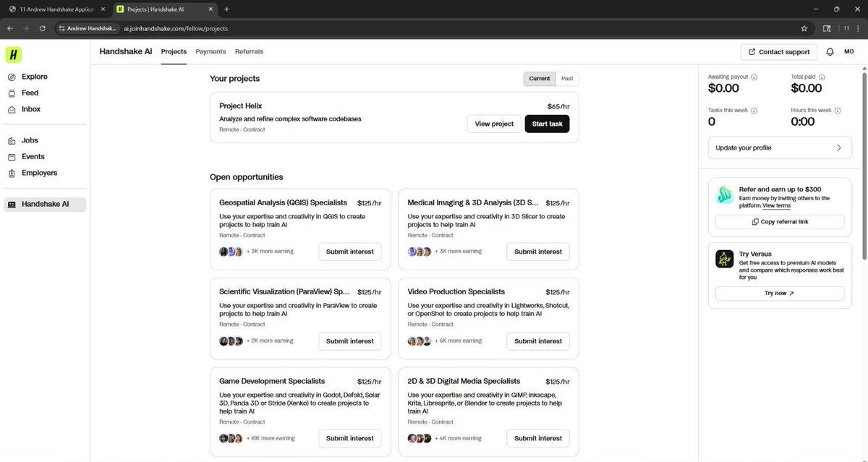This screenshot has width=868, height=462.
Task: Switch to the Projects tab
Action: (x=174, y=52)
